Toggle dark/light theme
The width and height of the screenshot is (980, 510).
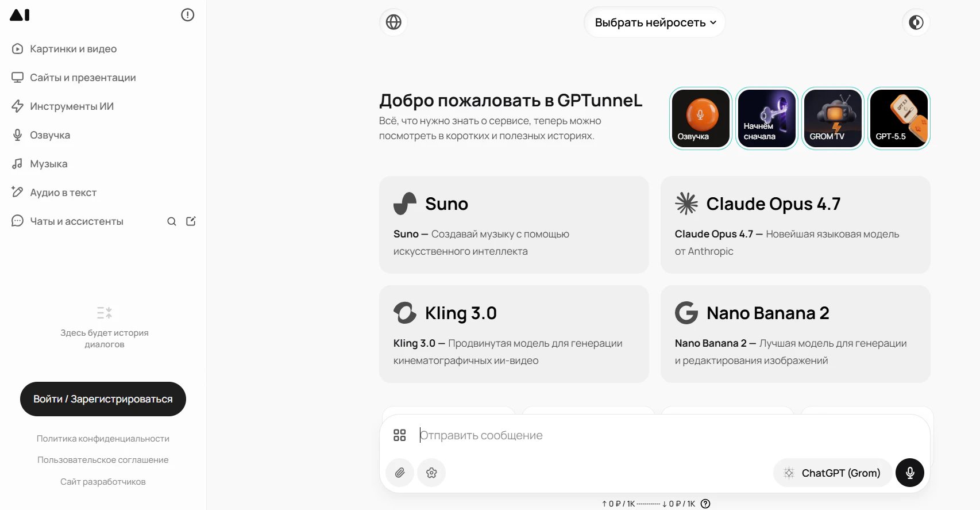click(916, 22)
